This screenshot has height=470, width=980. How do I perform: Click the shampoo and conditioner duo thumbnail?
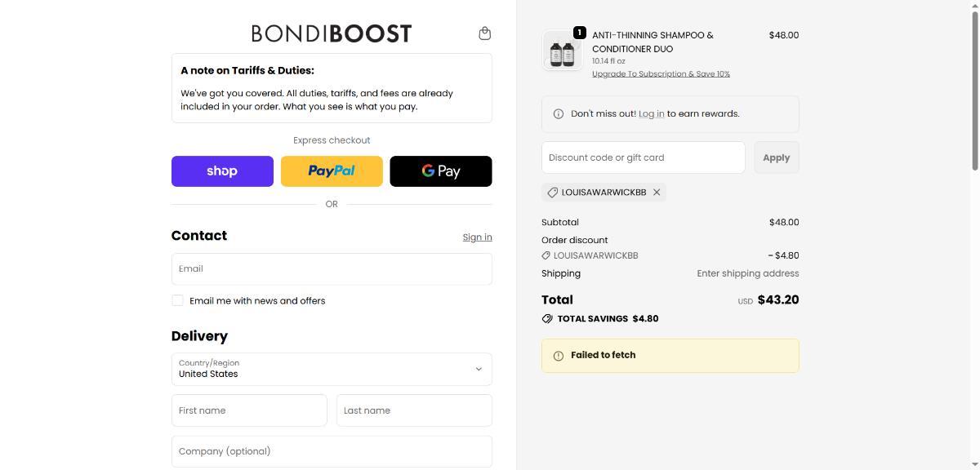pos(562,53)
